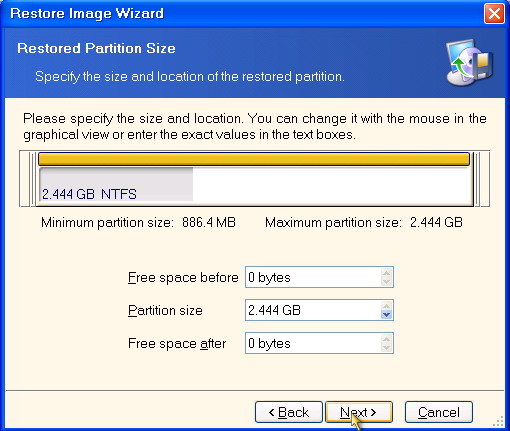The image size is (510, 431).
Task: Decrease Free space before with down arrow
Action: (x=386, y=282)
